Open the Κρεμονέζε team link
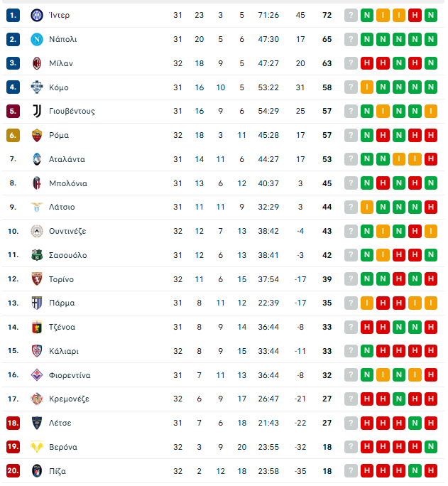Screen dimensions: 448x486 [69, 399]
